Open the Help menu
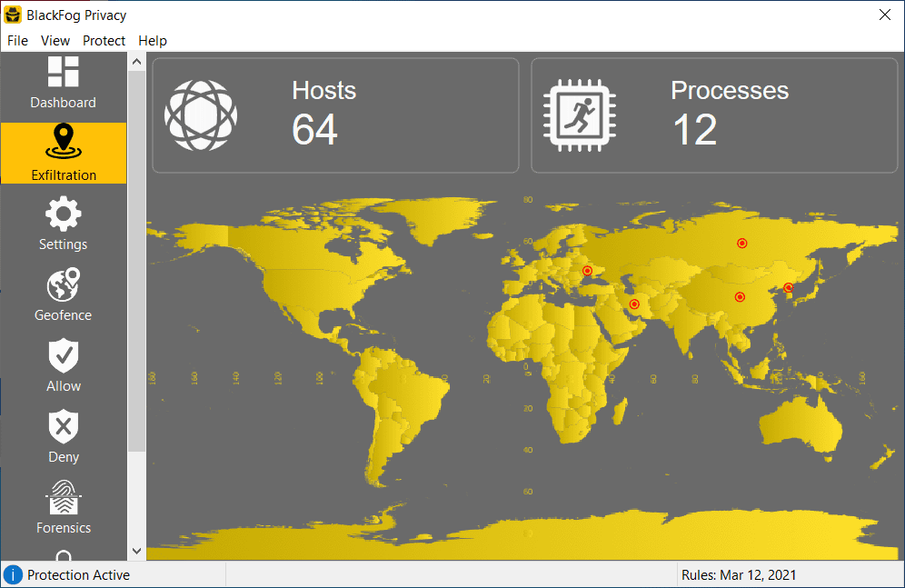The image size is (905, 588). pyautogui.click(x=153, y=40)
